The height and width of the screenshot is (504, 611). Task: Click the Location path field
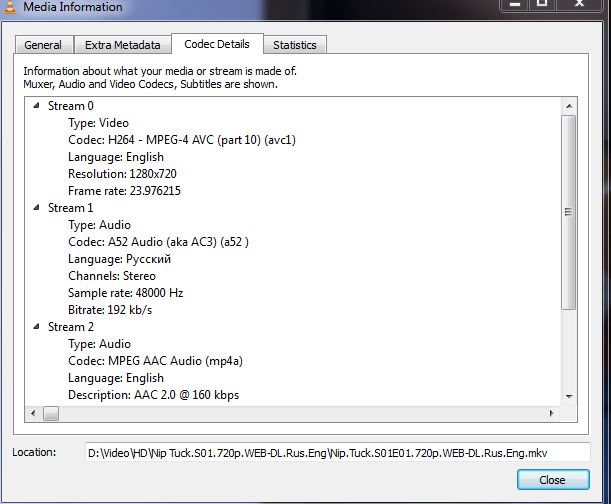point(337,453)
